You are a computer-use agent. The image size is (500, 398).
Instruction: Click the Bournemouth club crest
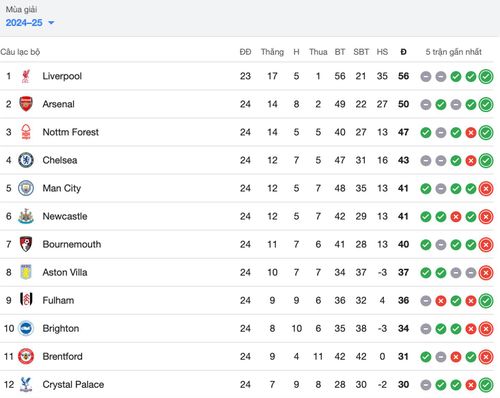point(26,244)
